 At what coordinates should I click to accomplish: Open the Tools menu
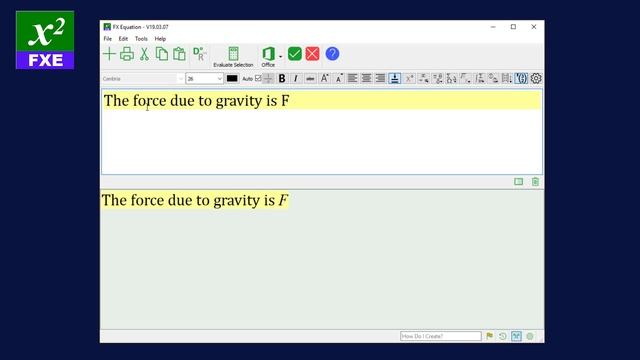click(x=141, y=39)
